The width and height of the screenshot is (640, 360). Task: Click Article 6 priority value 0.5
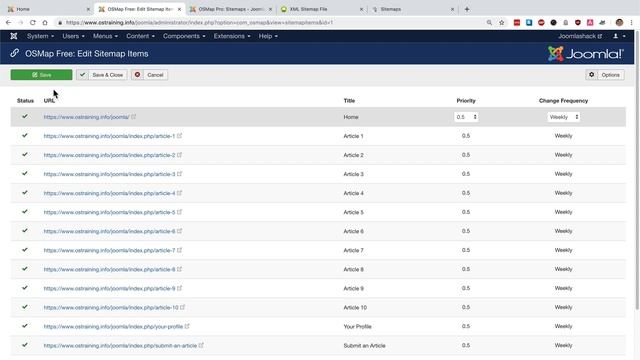coord(466,231)
